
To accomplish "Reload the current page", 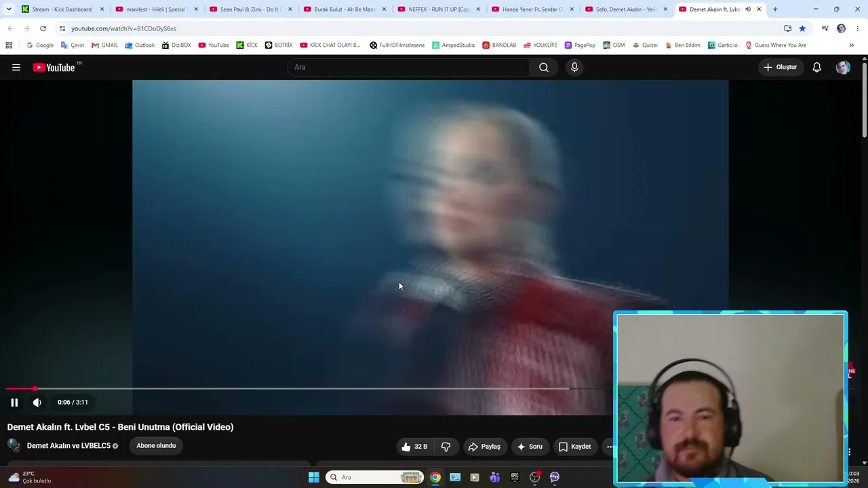I will tap(43, 28).
